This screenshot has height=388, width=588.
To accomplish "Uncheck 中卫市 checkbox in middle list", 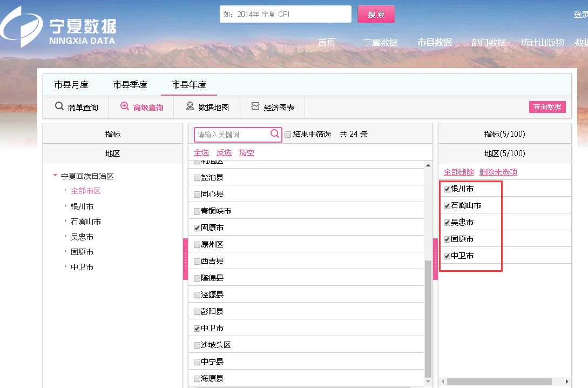I will tap(197, 329).
